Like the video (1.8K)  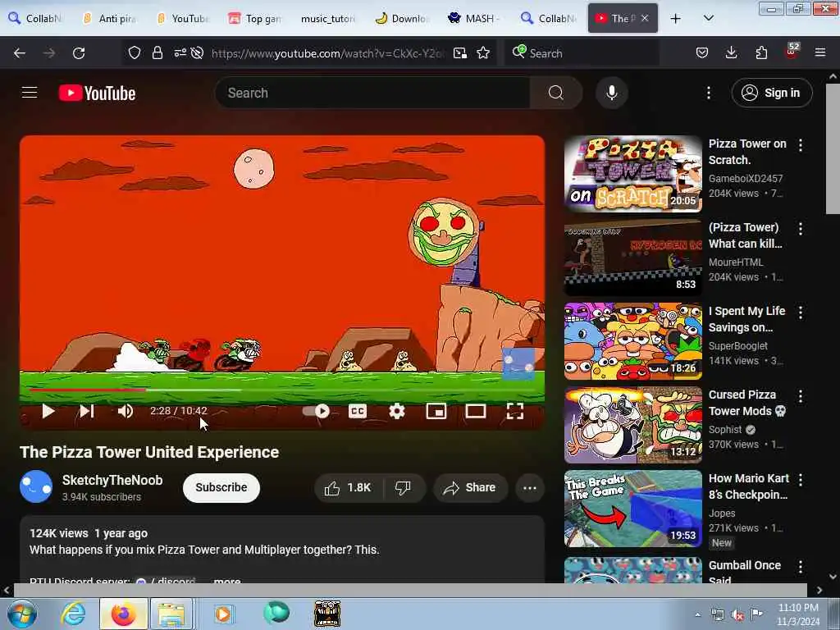coord(348,487)
